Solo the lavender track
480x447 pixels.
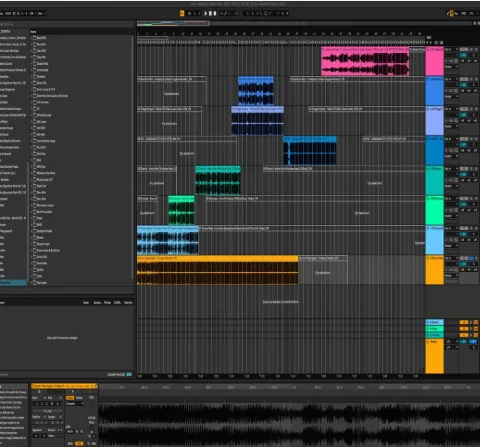(x=471, y=109)
